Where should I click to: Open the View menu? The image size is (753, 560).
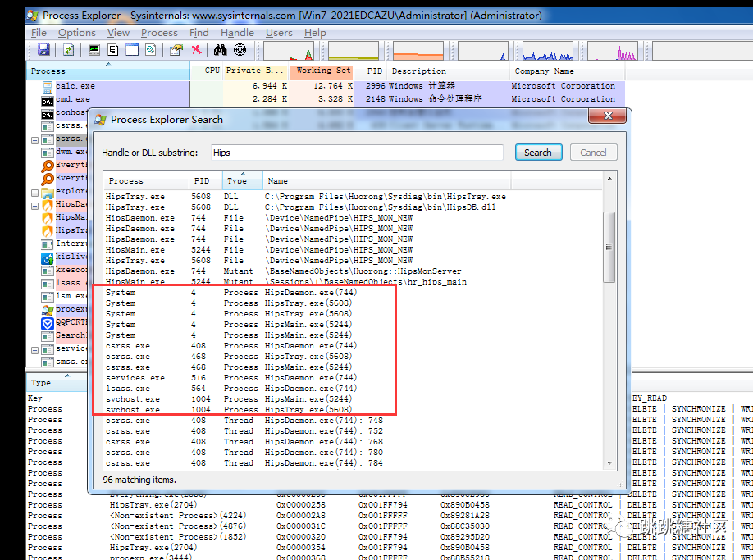(x=118, y=33)
